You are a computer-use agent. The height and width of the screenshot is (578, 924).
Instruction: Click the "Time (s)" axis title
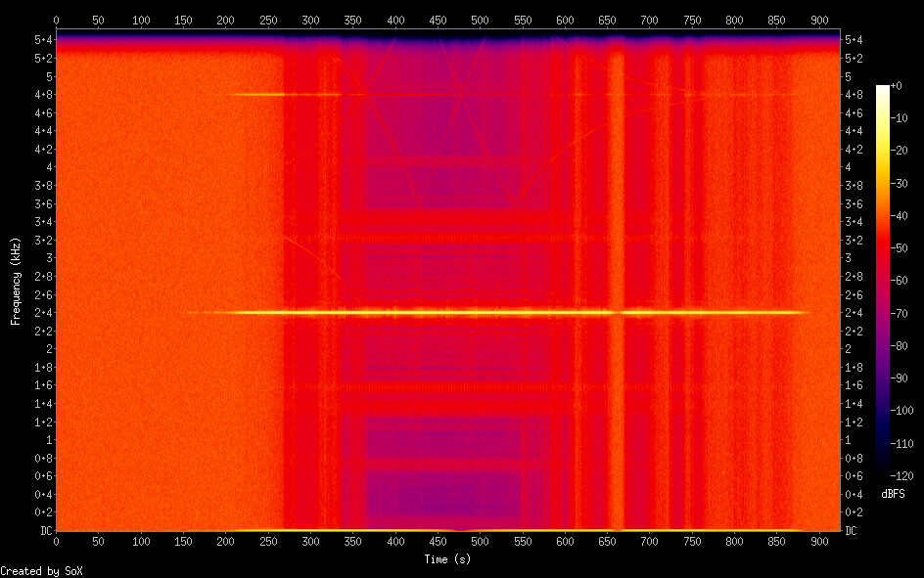tap(449, 559)
